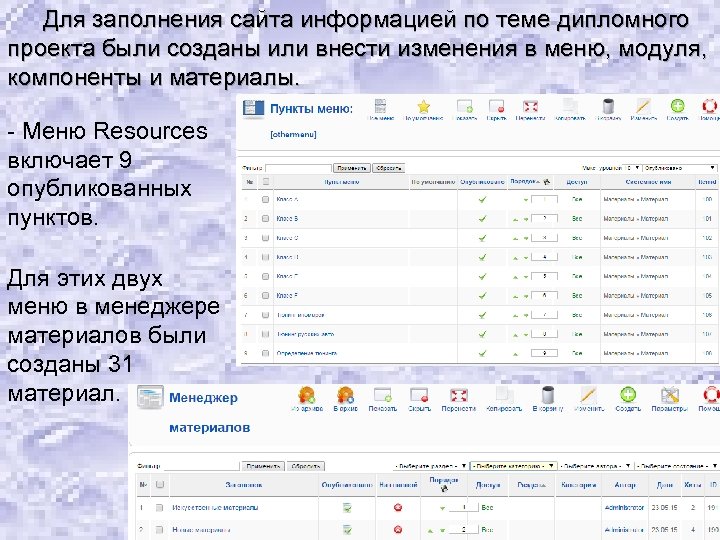Check select-all box in Пункты меню header

[x=265, y=182]
